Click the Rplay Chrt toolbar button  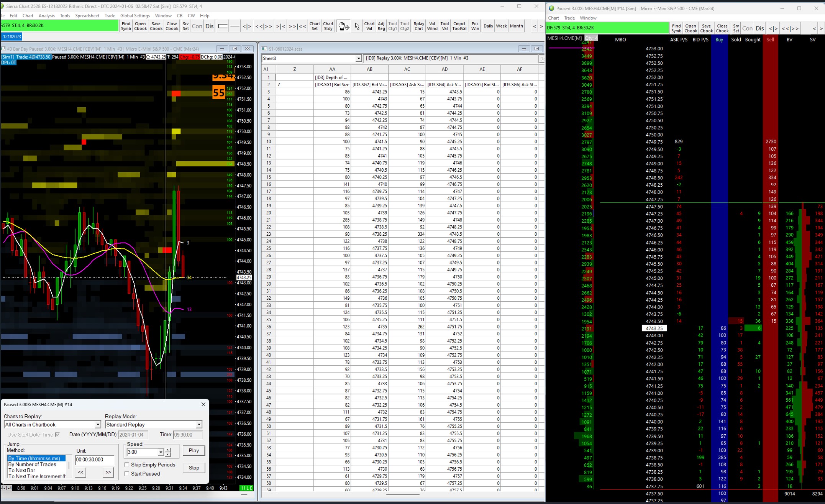tap(418, 26)
